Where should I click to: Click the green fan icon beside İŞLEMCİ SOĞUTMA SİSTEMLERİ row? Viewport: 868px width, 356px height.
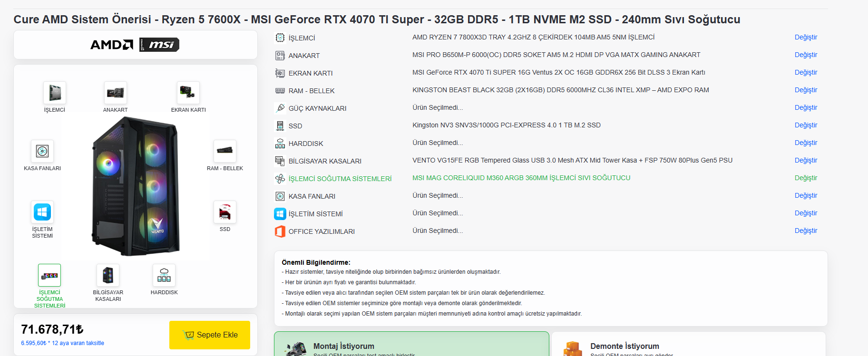pyautogui.click(x=280, y=178)
